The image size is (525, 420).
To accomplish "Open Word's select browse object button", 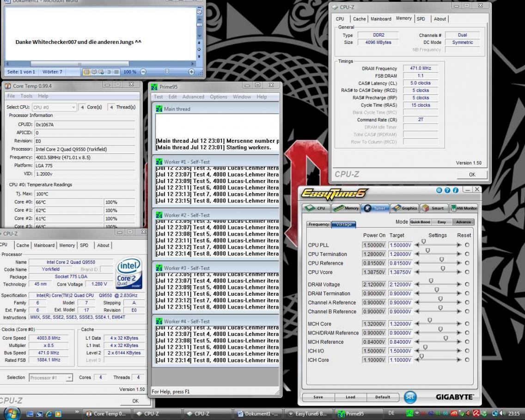I will coord(199,49).
